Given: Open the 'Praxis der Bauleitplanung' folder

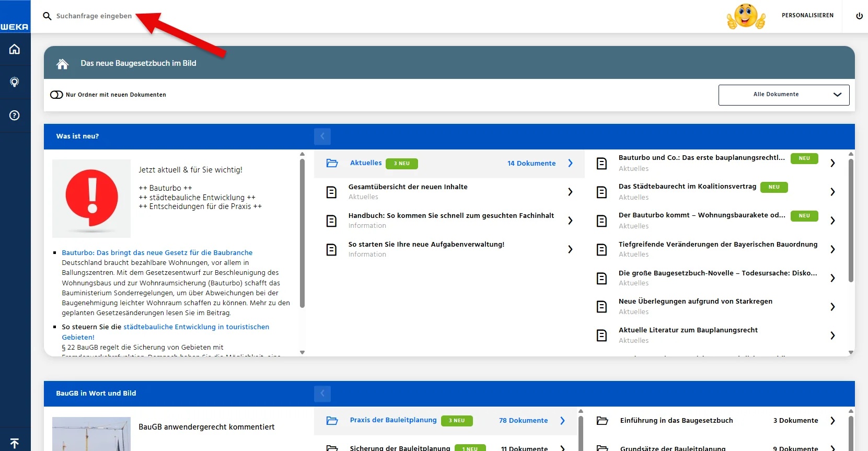Looking at the screenshot, I should [393, 420].
